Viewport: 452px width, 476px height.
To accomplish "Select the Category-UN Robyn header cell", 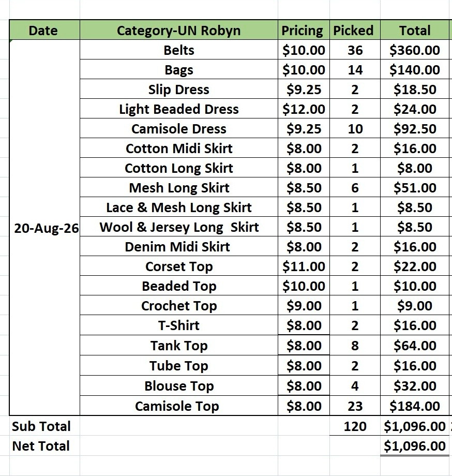I will tap(178, 30).
